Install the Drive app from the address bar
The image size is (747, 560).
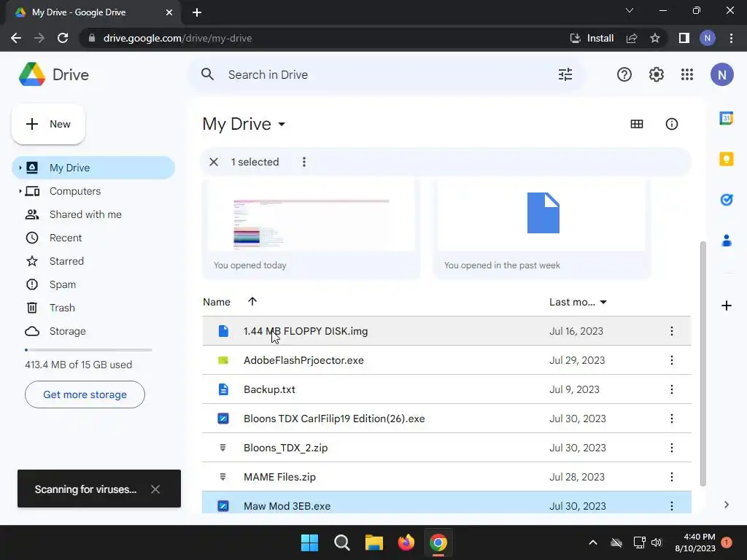pyautogui.click(x=592, y=38)
